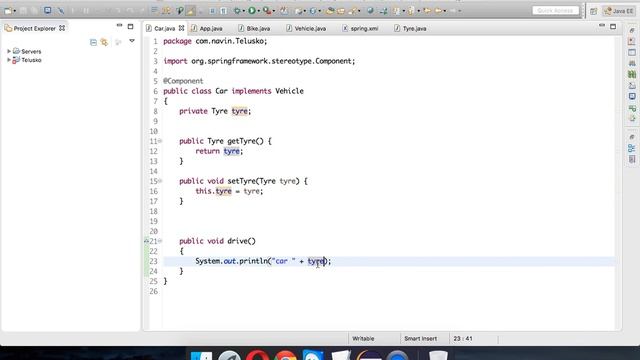Click the Previous Annotation toolbar icon
This screenshot has width=640, height=360.
(x=411, y=11)
